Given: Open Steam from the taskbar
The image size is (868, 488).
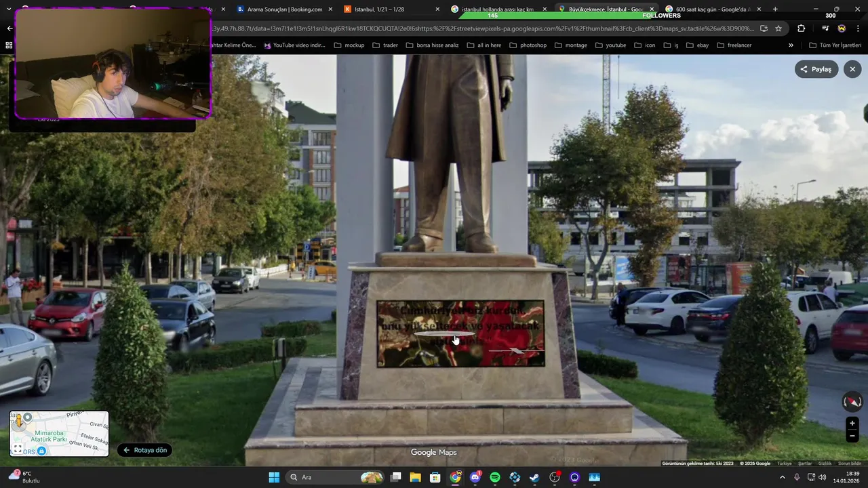Looking at the screenshot, I should click(535, 477).
